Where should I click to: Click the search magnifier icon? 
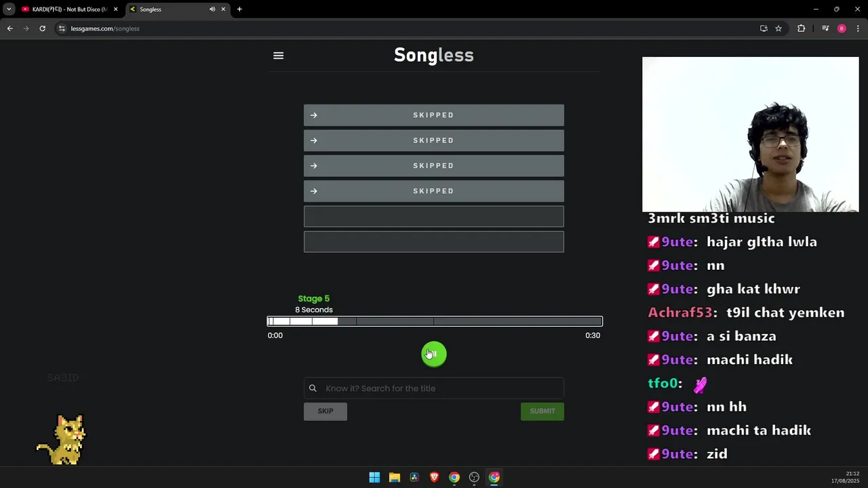[313, 388]
